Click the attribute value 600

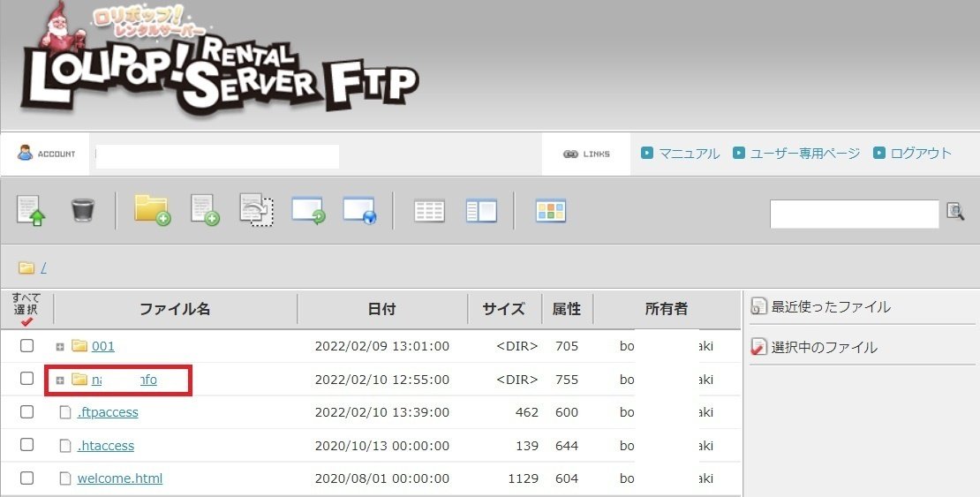click(x=567, y=412)
